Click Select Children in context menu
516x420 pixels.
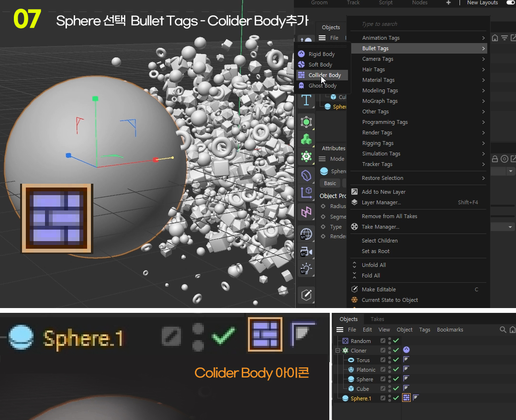(x=380, y=241)
